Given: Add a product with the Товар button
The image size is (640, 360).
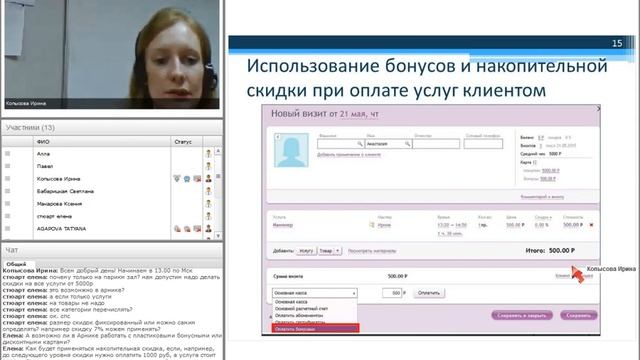Looking at the screenshot, I should (x=326, y=251).
